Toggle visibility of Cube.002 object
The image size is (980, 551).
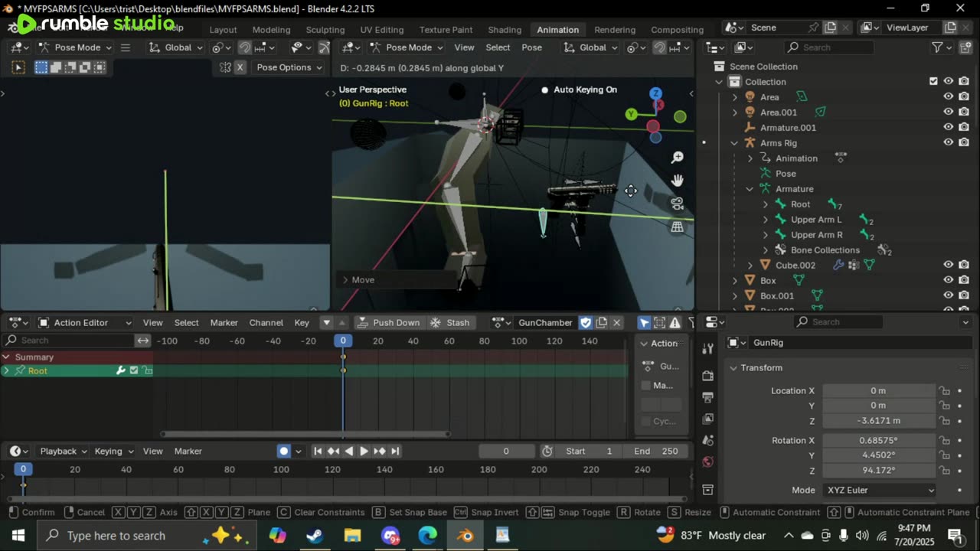coord(948,266)
